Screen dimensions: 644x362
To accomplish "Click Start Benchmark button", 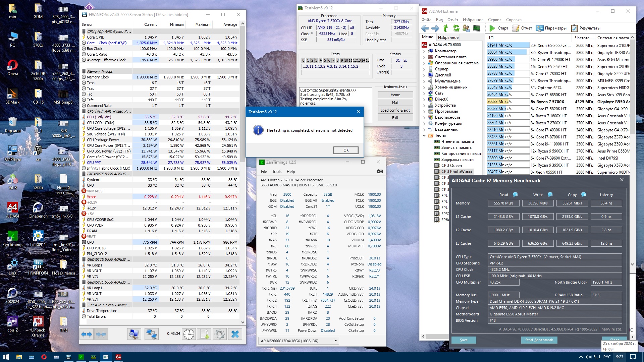I will click(539, 340).
